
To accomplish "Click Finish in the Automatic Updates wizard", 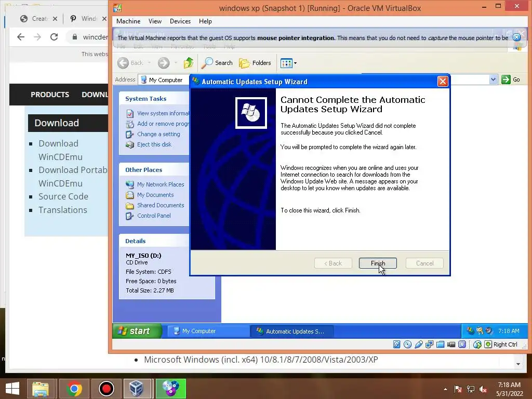I will coord(378,263).
